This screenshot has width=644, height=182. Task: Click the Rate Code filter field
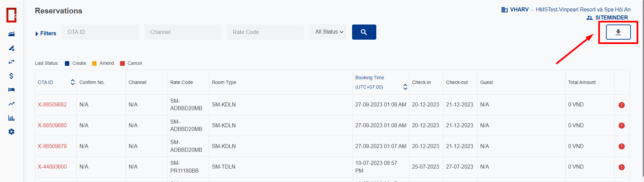(x=265, y=32)
